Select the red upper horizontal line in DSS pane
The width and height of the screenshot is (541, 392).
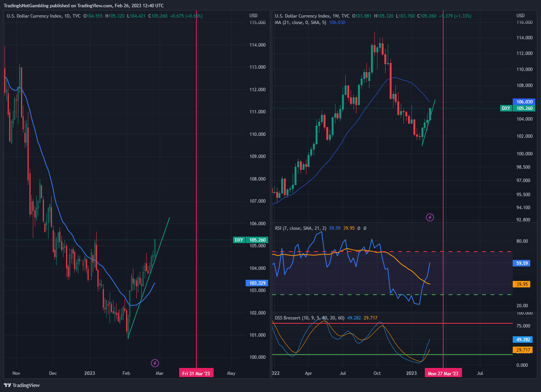pyautogui.click(x=392, y=323)
